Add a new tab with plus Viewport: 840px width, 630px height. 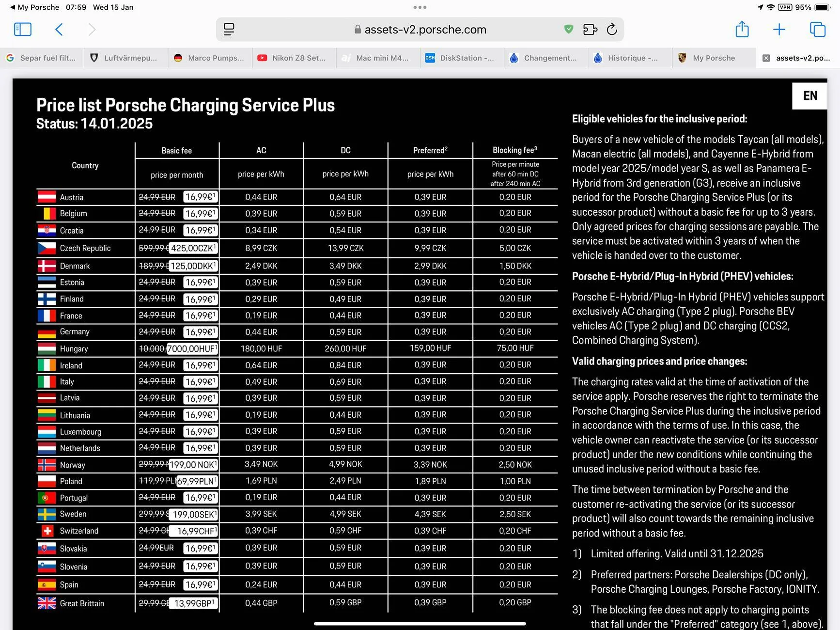tap(779, 30)
